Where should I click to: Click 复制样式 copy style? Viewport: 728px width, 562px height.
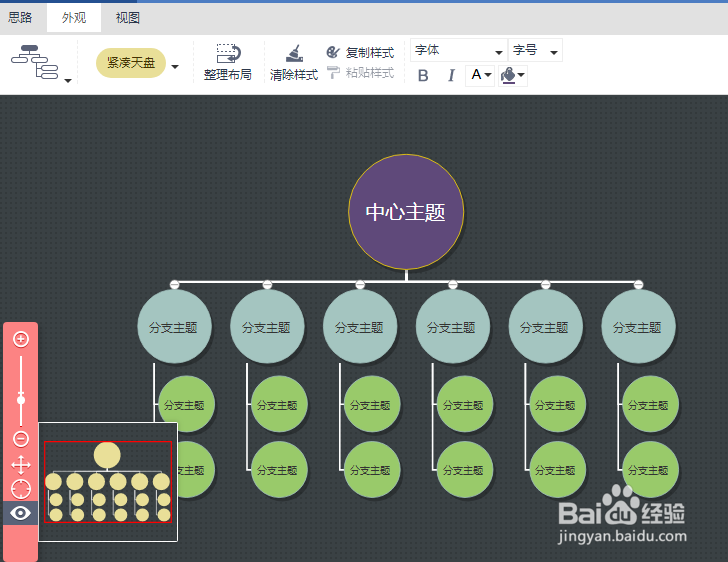pos(361,52)
